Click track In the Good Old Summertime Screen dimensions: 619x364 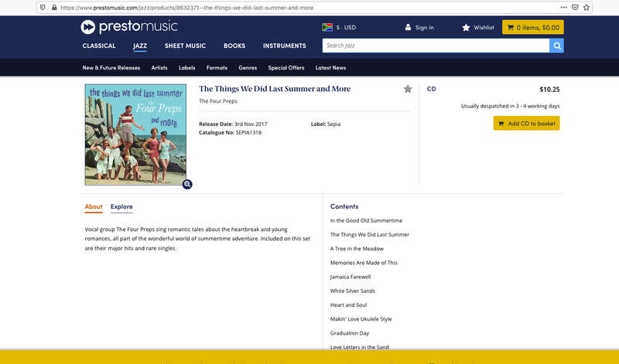coord(366,221)
